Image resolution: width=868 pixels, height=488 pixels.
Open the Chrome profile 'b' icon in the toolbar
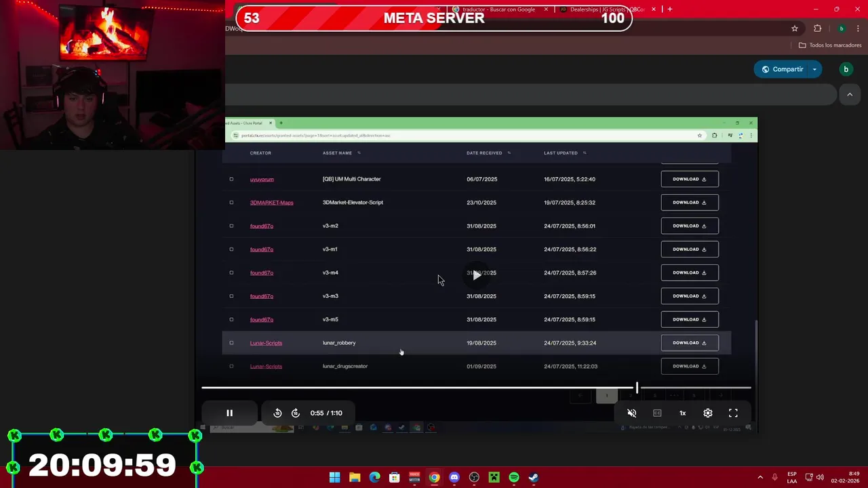click(x=842, y=28)
